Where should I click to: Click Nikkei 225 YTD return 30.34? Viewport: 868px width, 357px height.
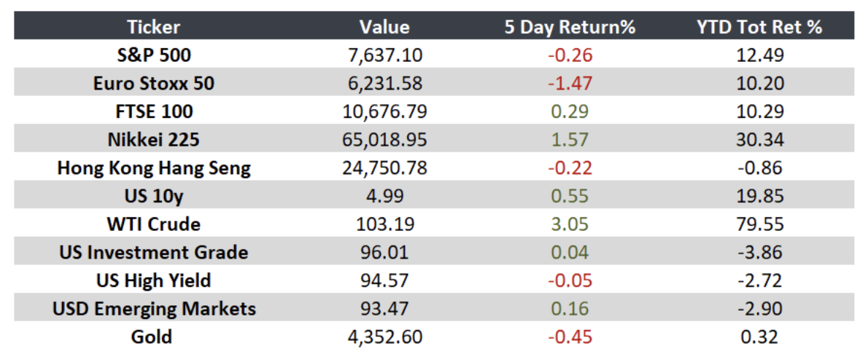pos(759,139)
